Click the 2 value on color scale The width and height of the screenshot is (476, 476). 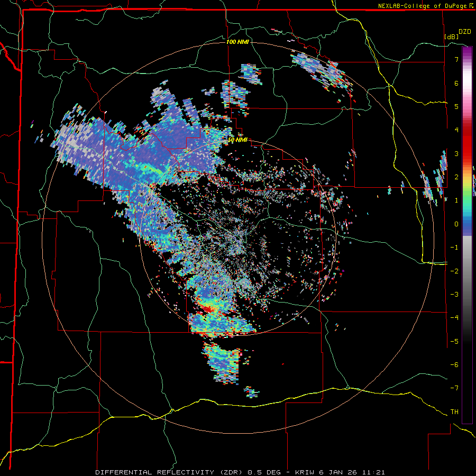(456, 177)
